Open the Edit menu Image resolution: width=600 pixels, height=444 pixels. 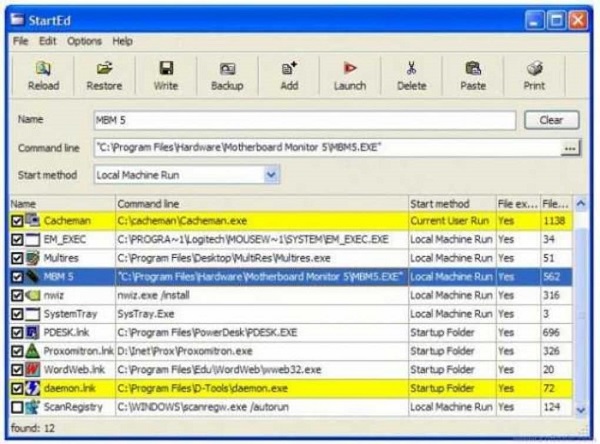coord(47,41)
